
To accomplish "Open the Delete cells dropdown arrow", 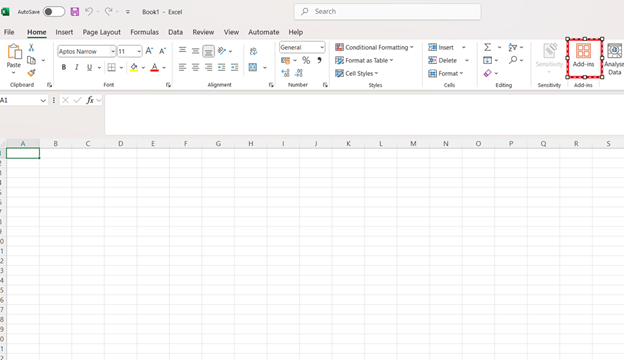I will pyautogui.click(x=467, y=60).
